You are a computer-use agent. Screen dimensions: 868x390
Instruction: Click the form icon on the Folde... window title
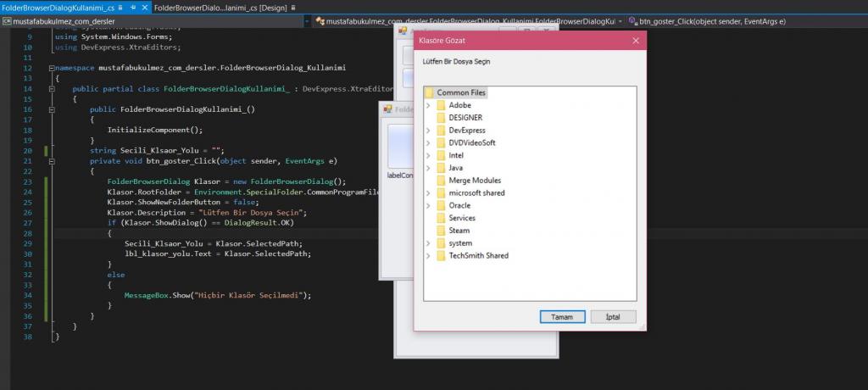388,109
